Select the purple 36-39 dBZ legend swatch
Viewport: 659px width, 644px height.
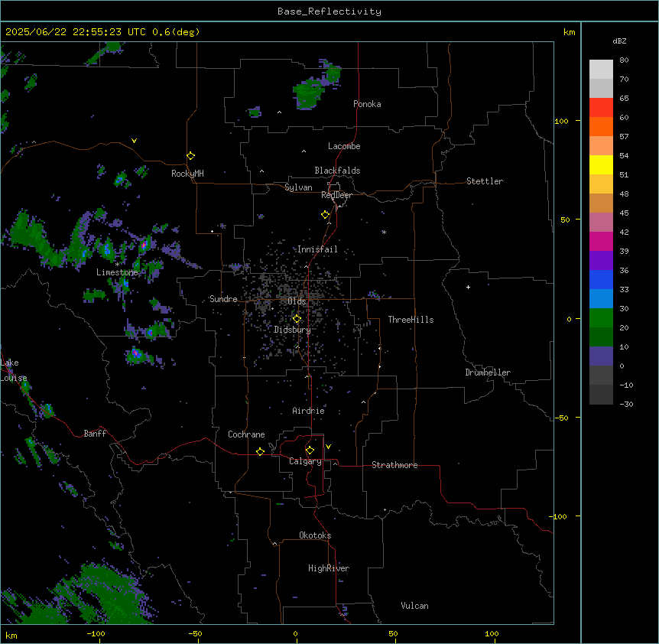pos(601,261)
